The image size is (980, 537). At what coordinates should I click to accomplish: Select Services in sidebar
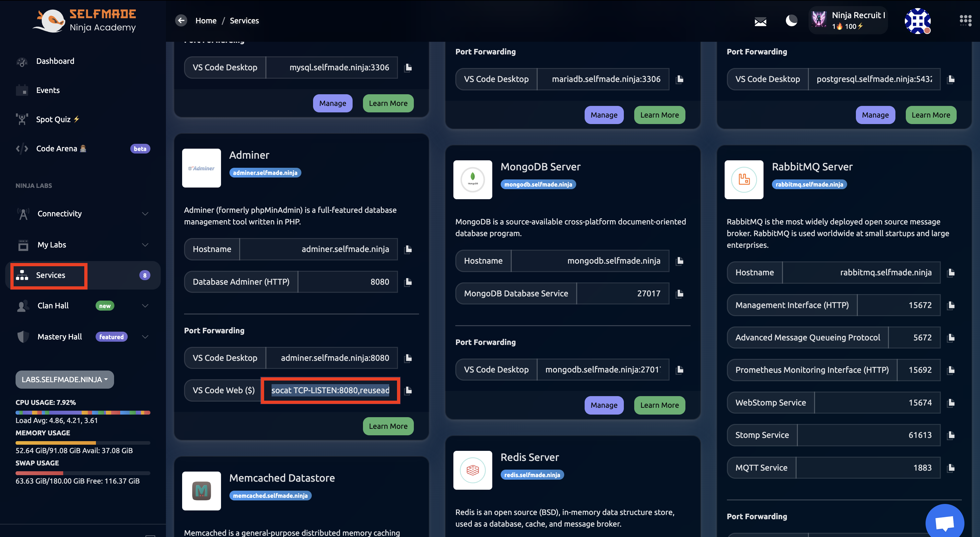[83, 275]
